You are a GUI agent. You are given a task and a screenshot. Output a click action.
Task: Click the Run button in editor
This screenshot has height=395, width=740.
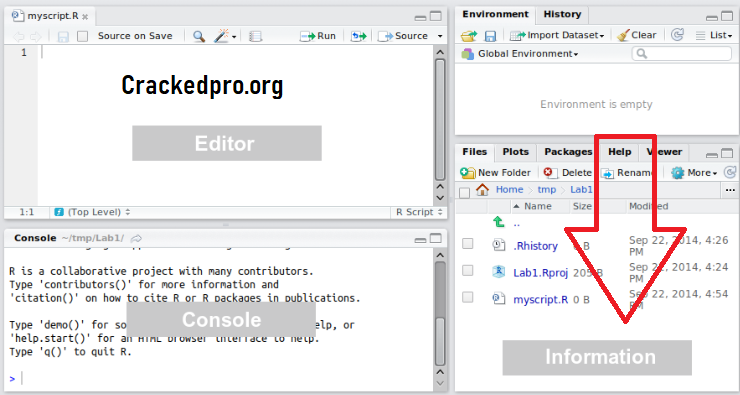(318, 36)
